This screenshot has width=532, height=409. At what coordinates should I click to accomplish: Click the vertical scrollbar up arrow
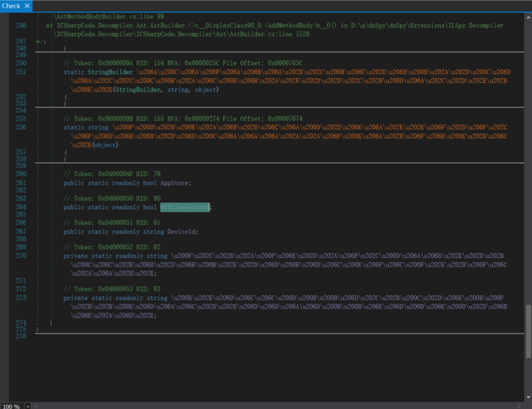point(528,17)
